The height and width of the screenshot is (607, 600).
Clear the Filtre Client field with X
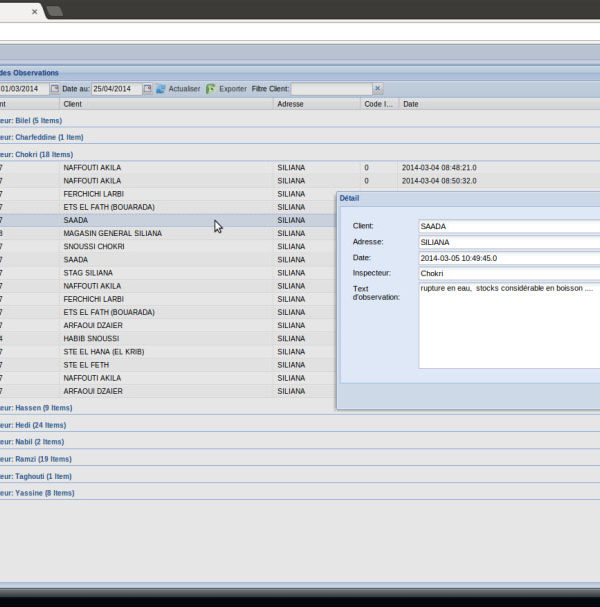pyautogui.click(x=378, y=89)
